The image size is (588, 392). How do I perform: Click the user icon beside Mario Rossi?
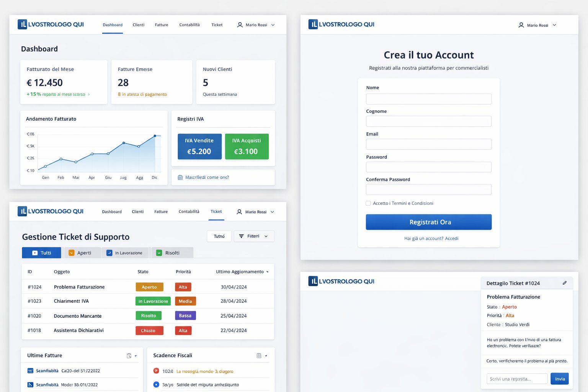click(x=240, y=25)
